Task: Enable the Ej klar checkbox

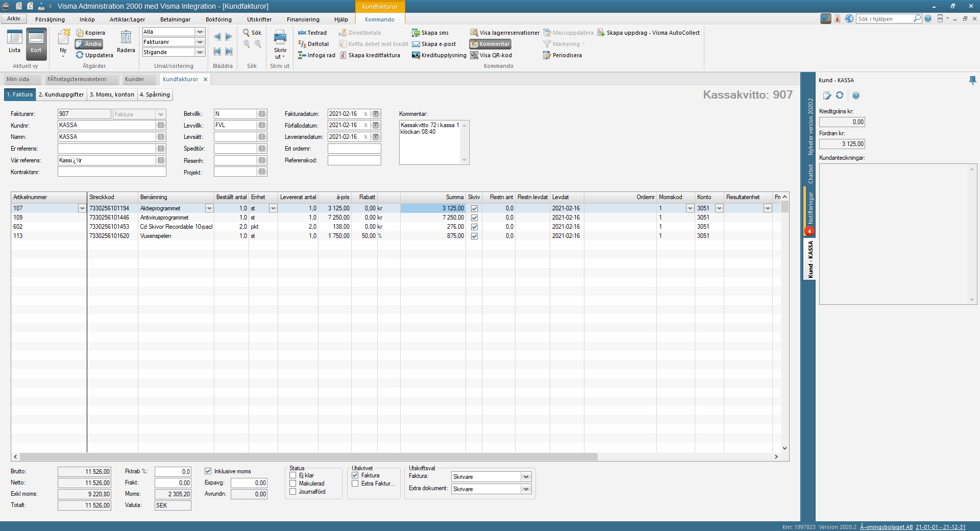Action: [x=293, y=475]
